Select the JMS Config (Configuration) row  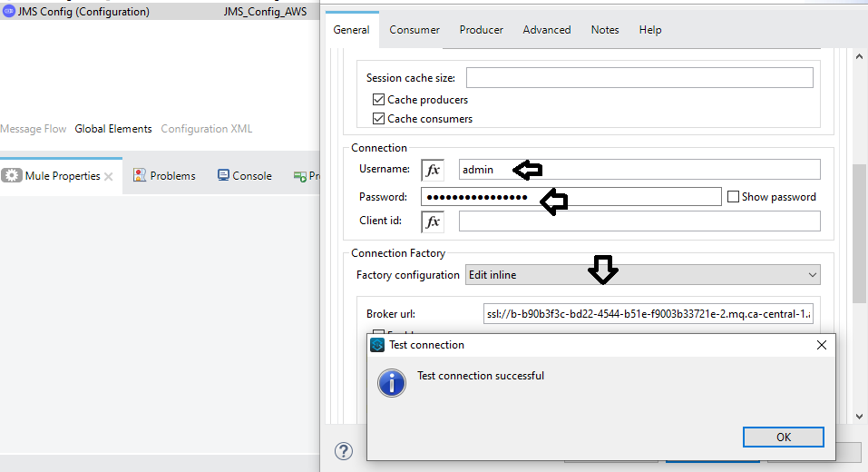pos(160,11)
